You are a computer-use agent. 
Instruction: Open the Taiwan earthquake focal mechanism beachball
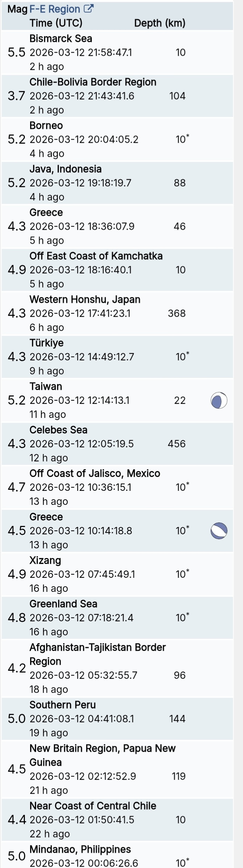[219, 400]
